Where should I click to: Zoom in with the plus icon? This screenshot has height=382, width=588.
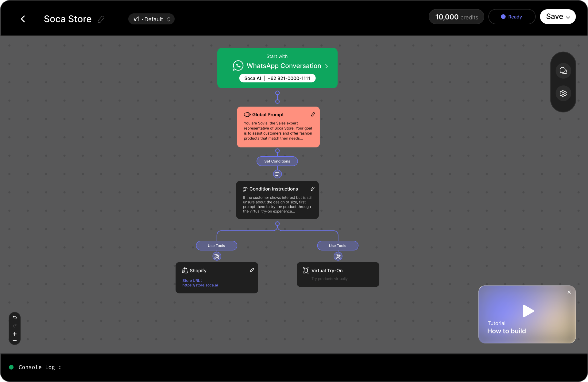pos(15,334)
